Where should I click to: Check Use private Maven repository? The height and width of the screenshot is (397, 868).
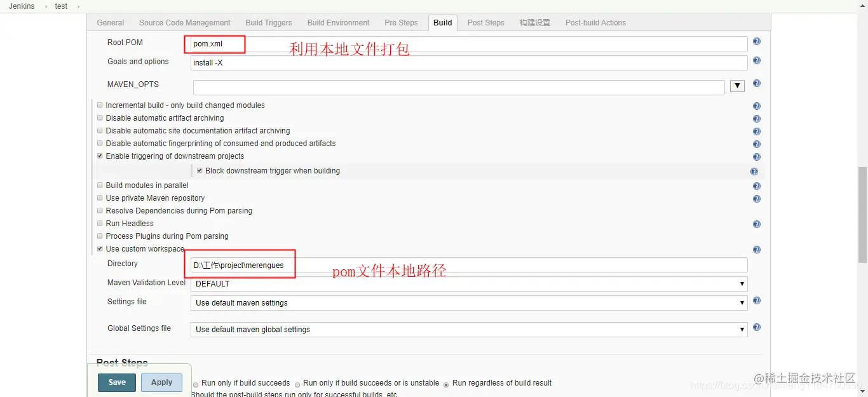(x=100, y=198)
